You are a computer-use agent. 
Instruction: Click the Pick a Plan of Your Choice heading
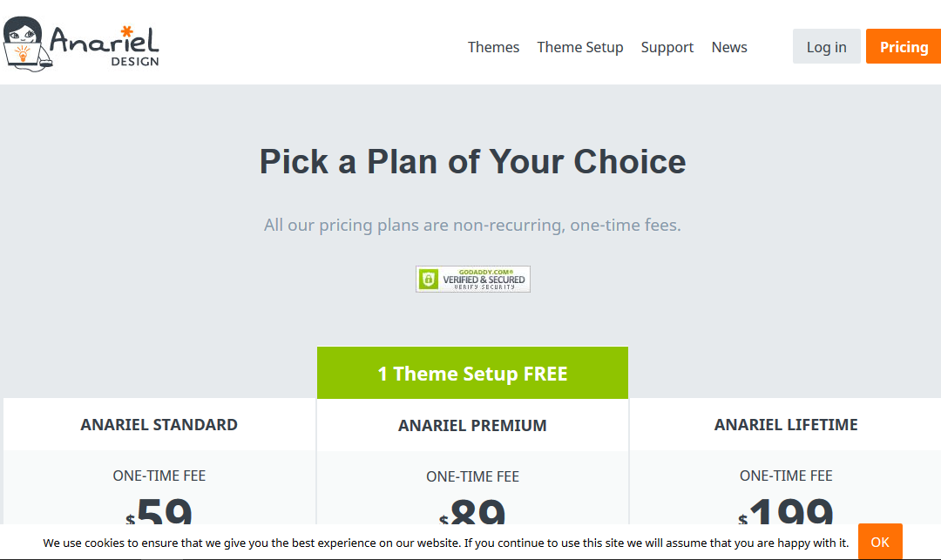coord(472,162)
